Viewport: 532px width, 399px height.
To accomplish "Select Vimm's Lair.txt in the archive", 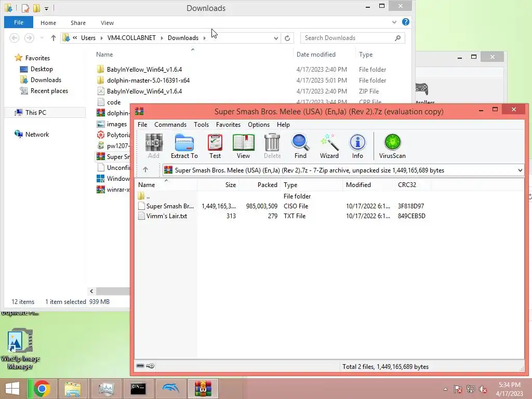I will pos(166,216).
